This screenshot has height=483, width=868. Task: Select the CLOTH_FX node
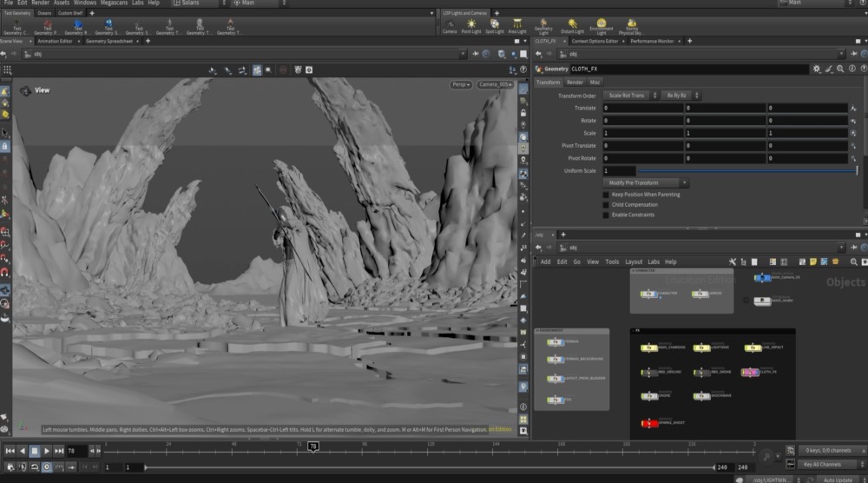[x=750, y=372]
